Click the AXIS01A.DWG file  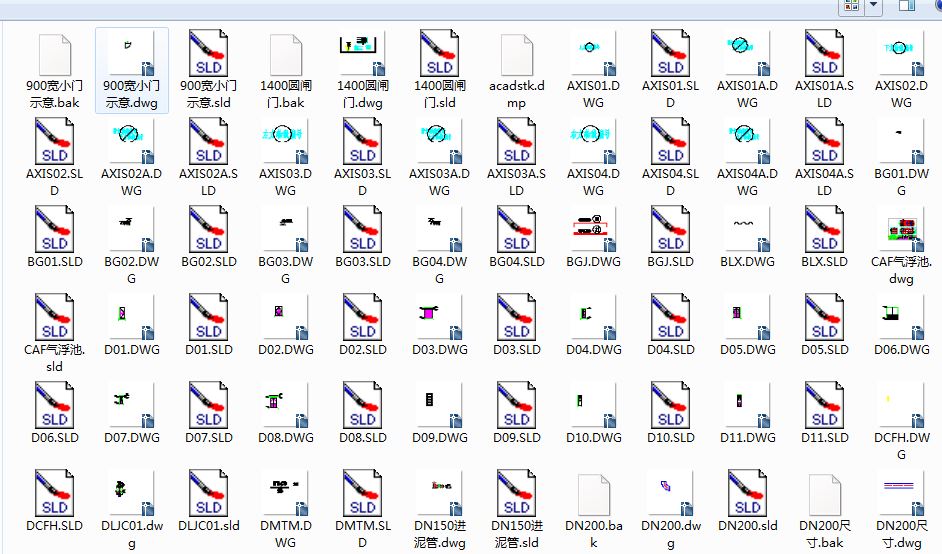747,55
